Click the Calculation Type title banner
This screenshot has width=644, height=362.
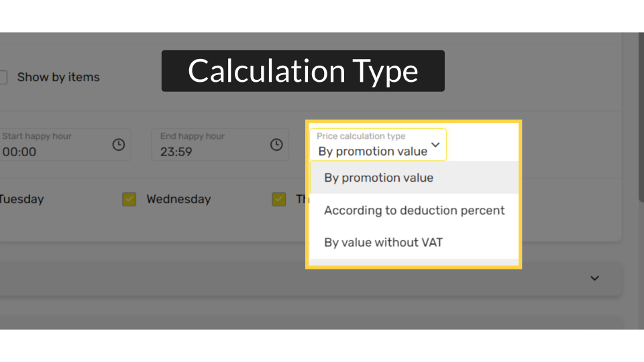click(303, 71)
